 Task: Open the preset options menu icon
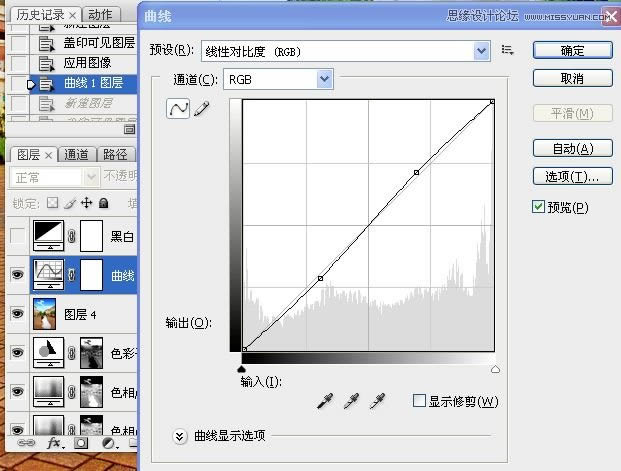(x=507, y=50)
